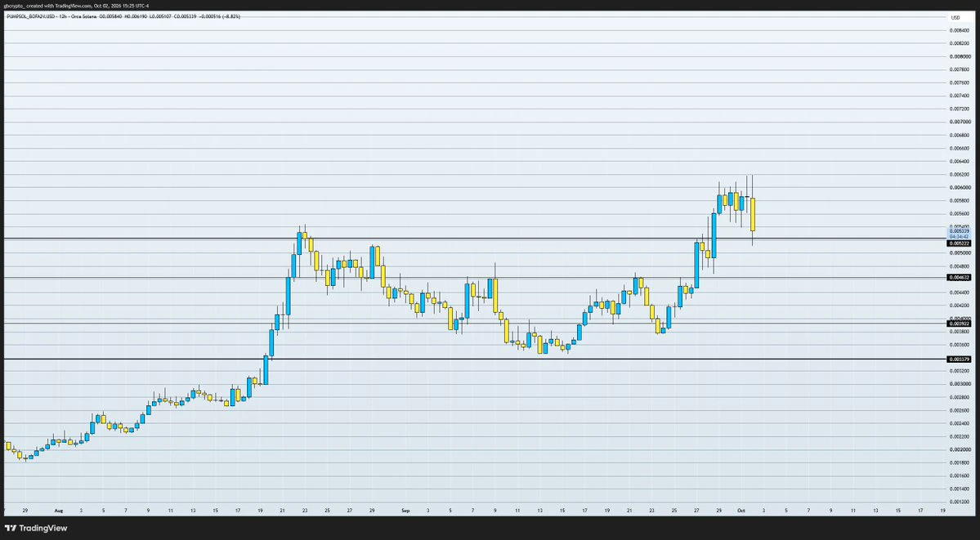This screenshot has height=540, width=980.
Task: Click the USD currency label on price axis
Action: (x=955, y=17)
